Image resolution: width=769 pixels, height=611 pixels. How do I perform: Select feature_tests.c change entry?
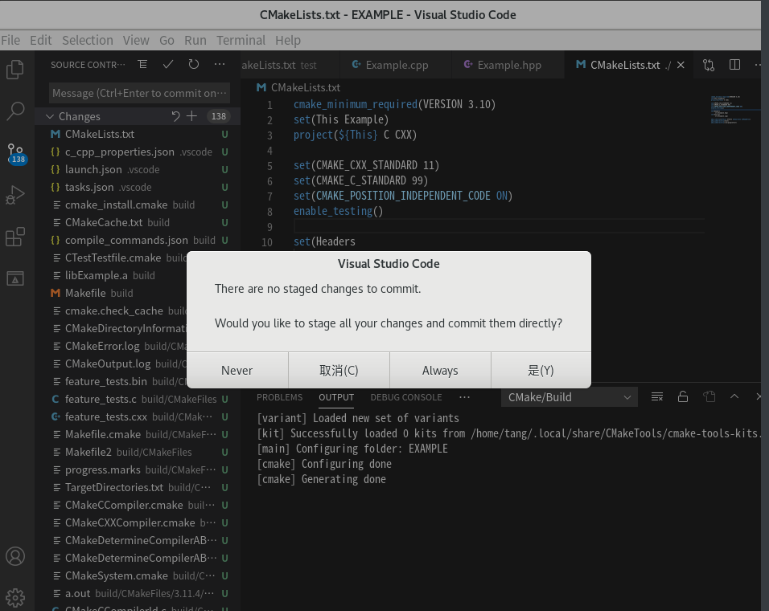pyautogui.click(x=138, y=399)
